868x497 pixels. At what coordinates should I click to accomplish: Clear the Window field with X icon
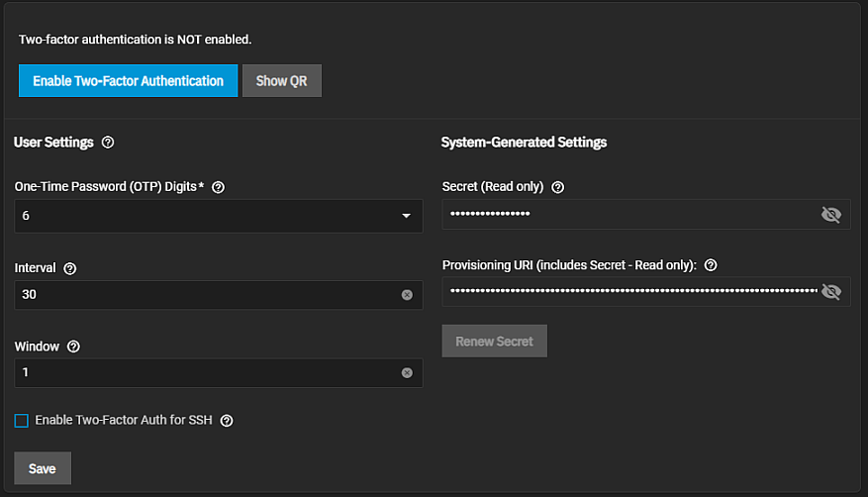coord(407,373)
